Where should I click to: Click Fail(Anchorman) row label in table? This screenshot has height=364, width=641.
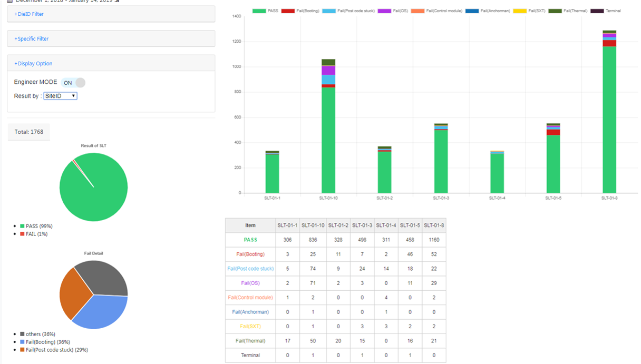[250, 312]
